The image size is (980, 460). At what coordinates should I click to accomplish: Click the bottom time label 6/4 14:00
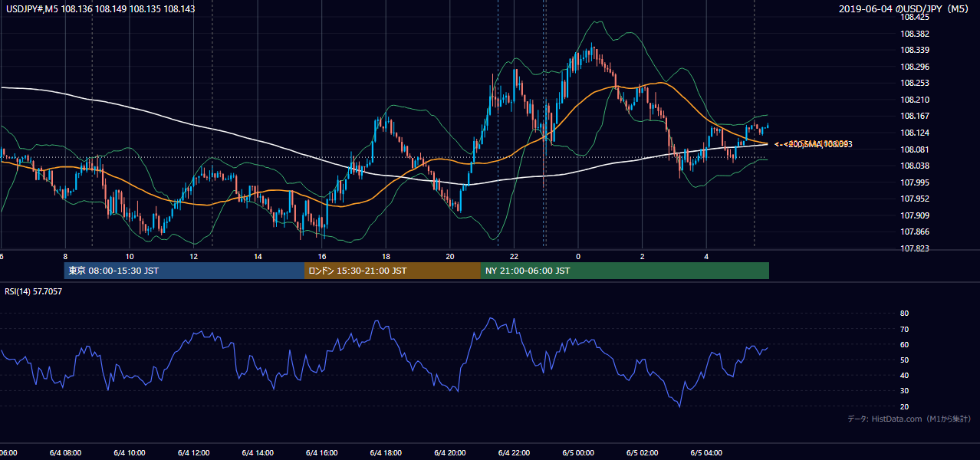tap(258, 453)
